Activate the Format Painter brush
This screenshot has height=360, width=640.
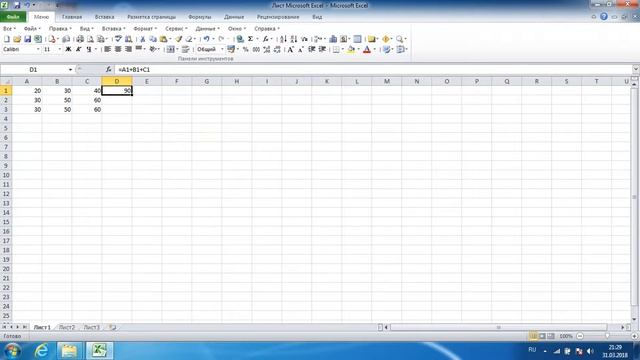pyautogui.click(x=178, y=39)
